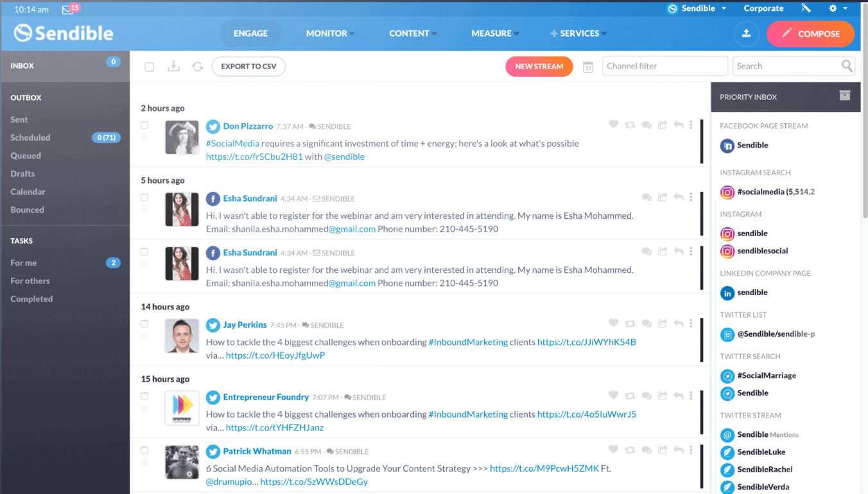This screenshot has width=868, height=494.
Task: Tick the first Esha Sundrani message checkbox
Action: pyautogui.click(x=144, y=198)
